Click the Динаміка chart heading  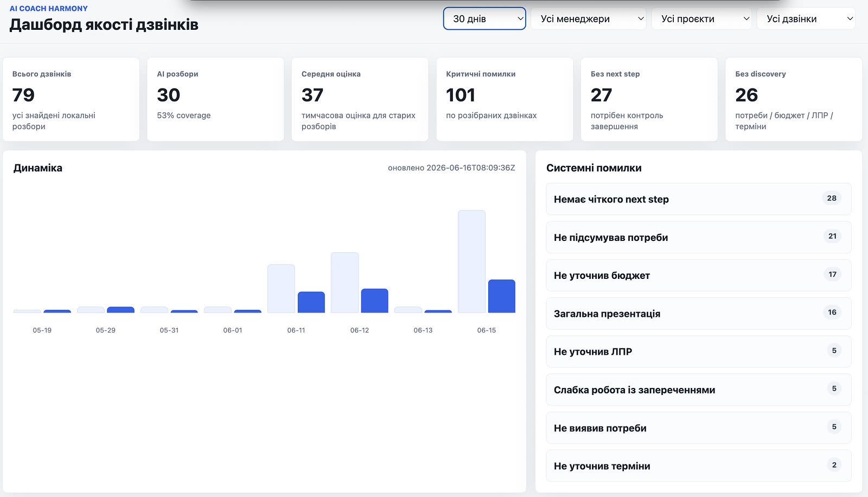[x=38, y=168]
